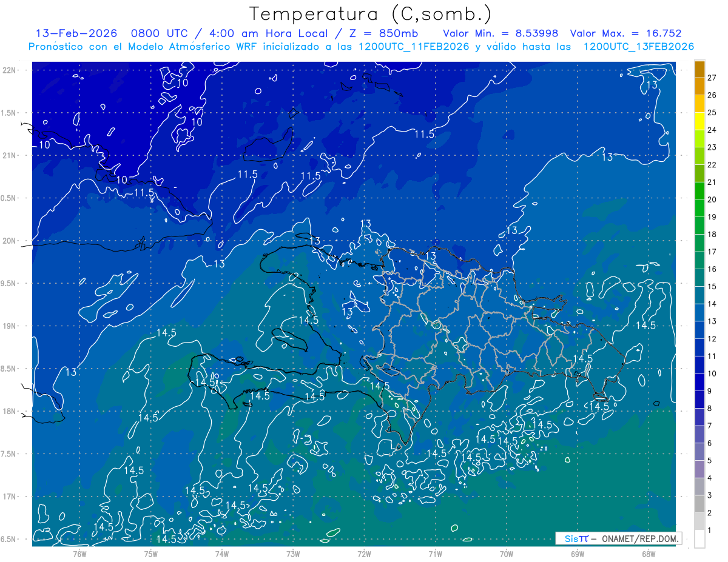
Task: Click the '8' color scale label
Action: pos(709,409)
